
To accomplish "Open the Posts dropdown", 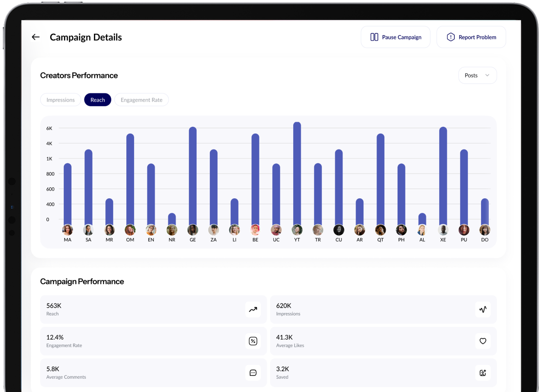I will [x=477, y=76].
